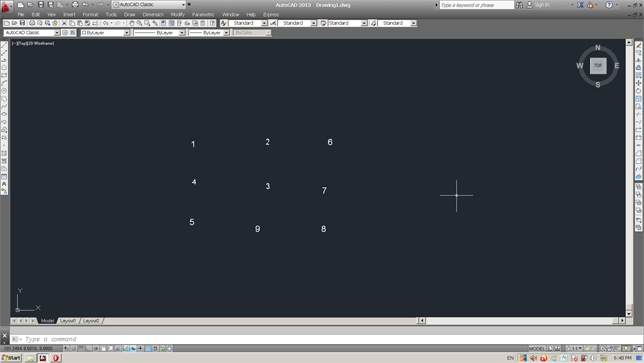
Task: Click the Plot printer icon in quick access toolbar
Action: click(75, 5)
